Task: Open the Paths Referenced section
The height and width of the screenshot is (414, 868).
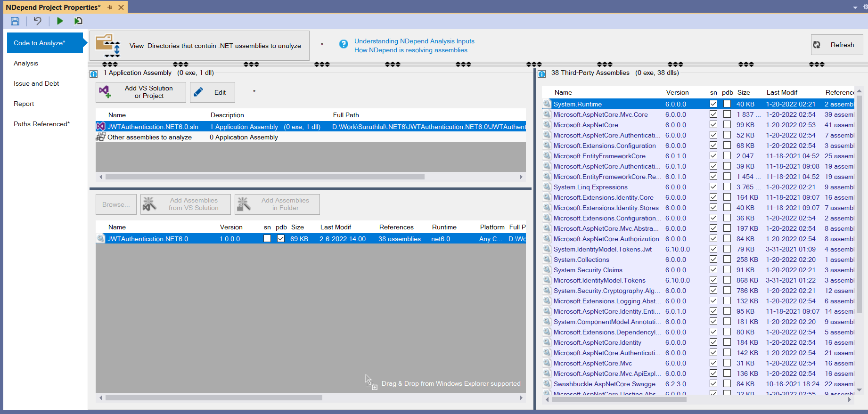Action: (41, 124)
